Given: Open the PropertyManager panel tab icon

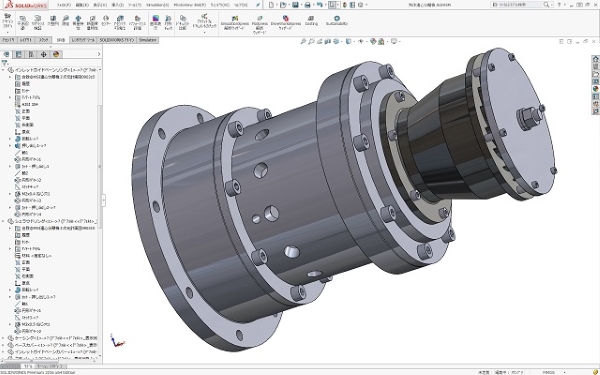Looking at the screenshot, I should point(18,54).
